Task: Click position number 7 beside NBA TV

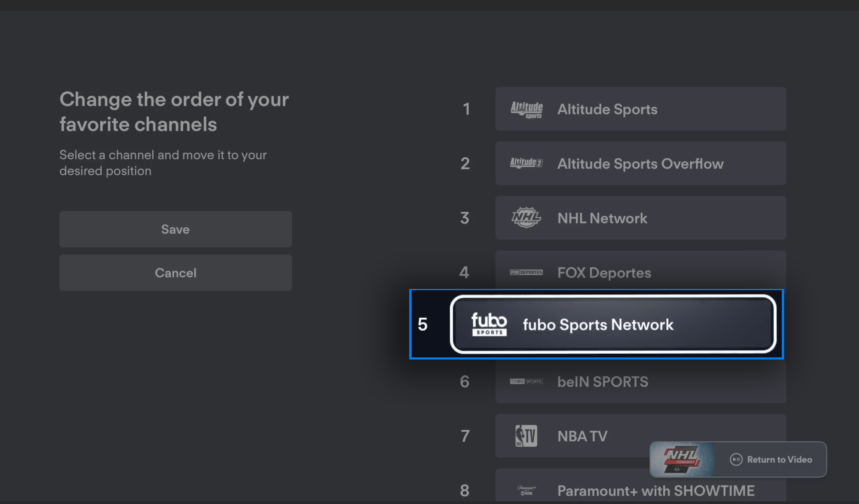Action: (465, 436)
